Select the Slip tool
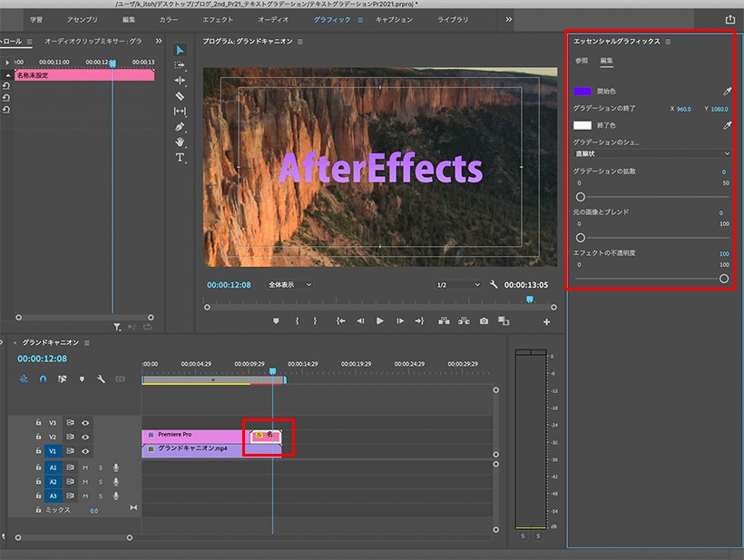The height and width of the screenshot is (560, 744). [x=180, y=111]
